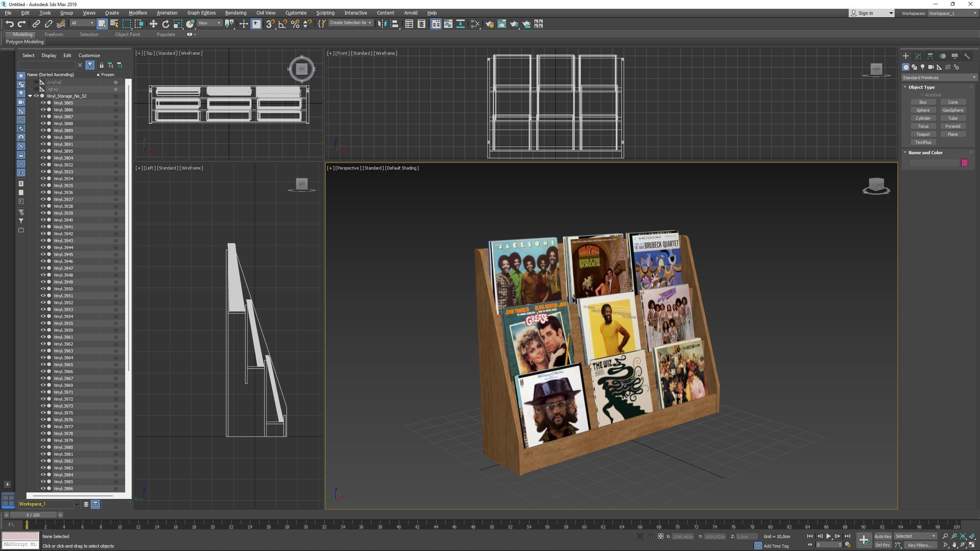Viewport: 980px width, 551px height.
Task: Open Curve Editor toolbar icon
Action: tap(448, 24)
